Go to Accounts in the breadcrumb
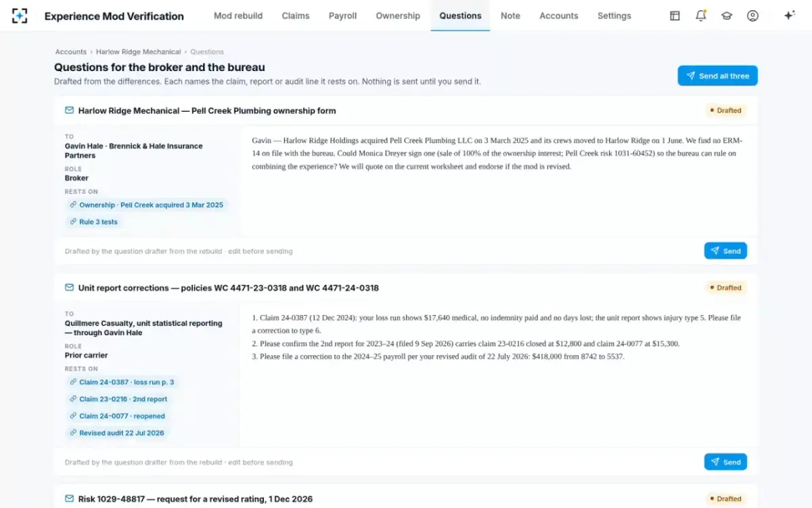812x508 pixels. (x=71, y=51)
